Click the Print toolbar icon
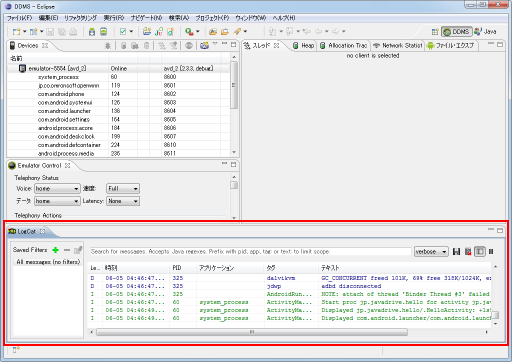This screenshot has height=362, width=512. click(x=73, y=32)
